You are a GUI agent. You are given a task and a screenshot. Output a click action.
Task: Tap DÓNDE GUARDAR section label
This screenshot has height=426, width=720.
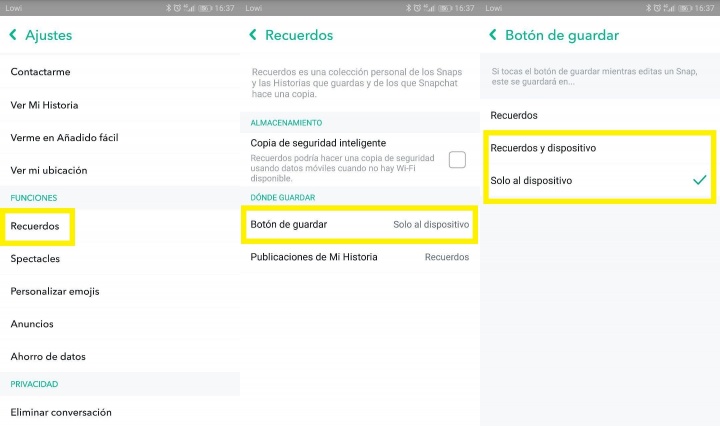click(x=283, y=197)
